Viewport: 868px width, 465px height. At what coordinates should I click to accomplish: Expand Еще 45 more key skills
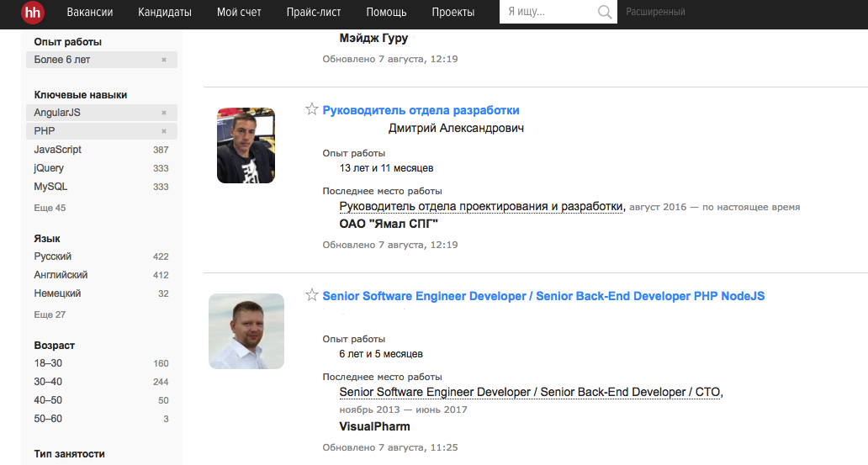click(50, 208)
